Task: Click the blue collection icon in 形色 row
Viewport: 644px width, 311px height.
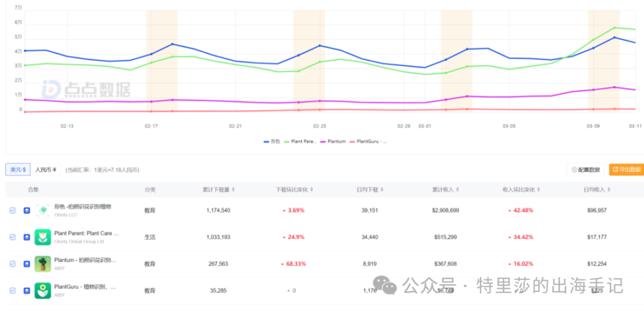Action: 27,210
